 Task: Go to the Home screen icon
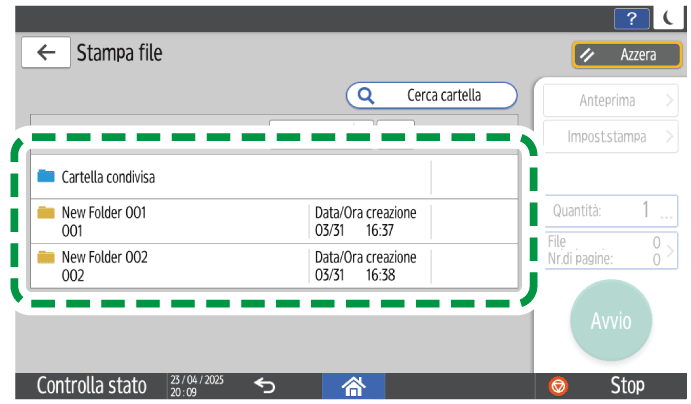pyautogui.click(x=353, y=386)
